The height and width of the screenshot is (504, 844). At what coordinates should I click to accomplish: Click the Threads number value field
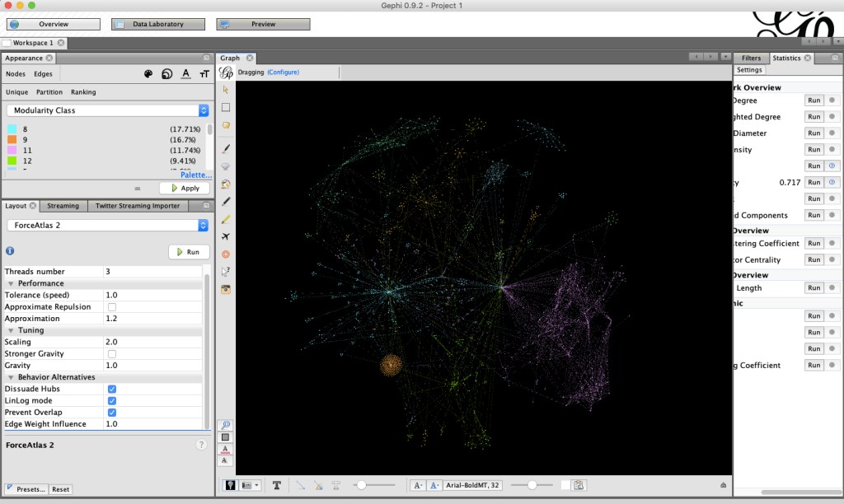152,272
